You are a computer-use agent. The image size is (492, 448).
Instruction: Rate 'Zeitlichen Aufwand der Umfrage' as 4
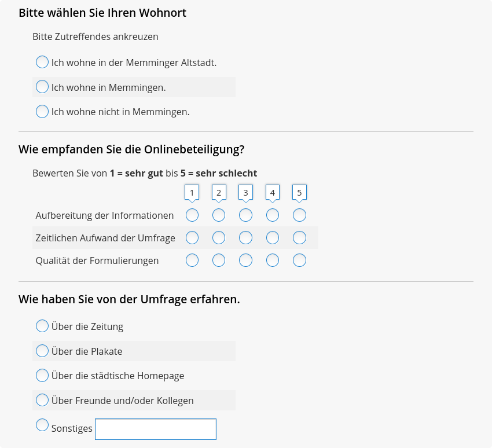click(273, 238)
